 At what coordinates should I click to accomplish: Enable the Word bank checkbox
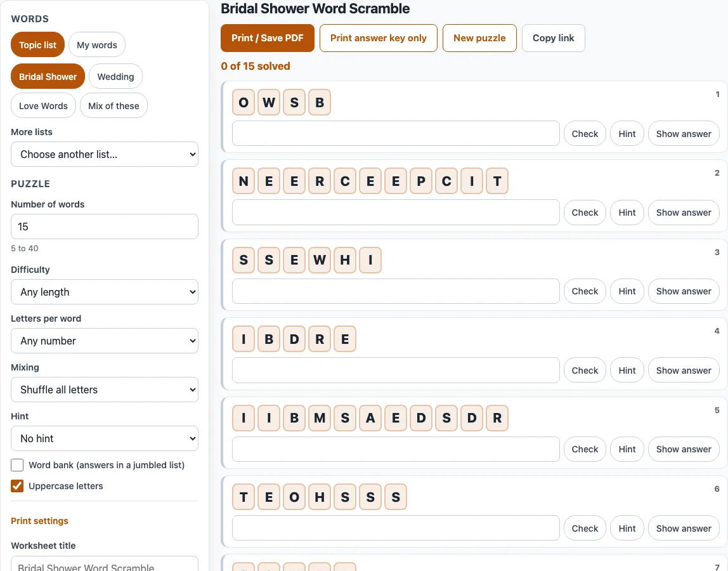(x=17, y=465)
